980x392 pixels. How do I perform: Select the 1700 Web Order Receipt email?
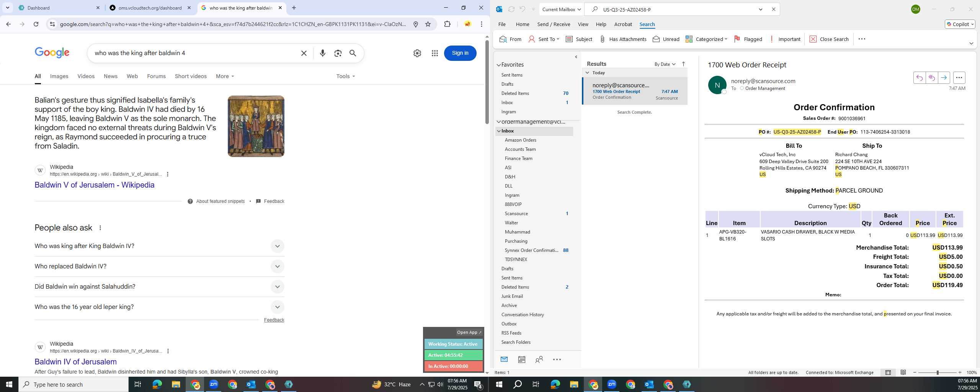click(x=635, y=91)
